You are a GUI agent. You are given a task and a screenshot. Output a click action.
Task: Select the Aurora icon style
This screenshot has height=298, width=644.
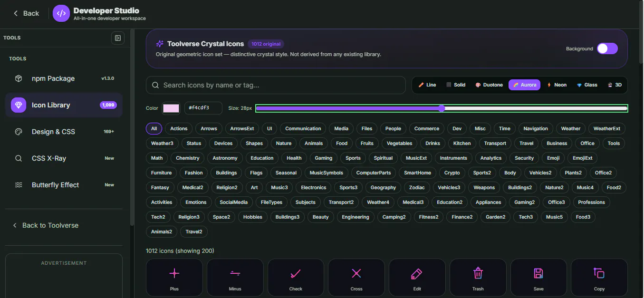pyautogui.click(x=524, y=85)
